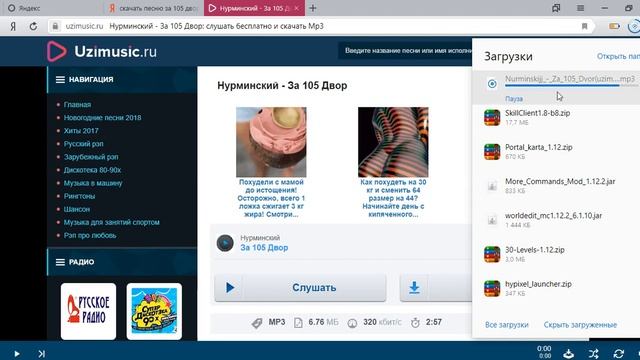Click the 30-Levels-1.12.zip file name
640x360 pixels.
pos(535,250)
